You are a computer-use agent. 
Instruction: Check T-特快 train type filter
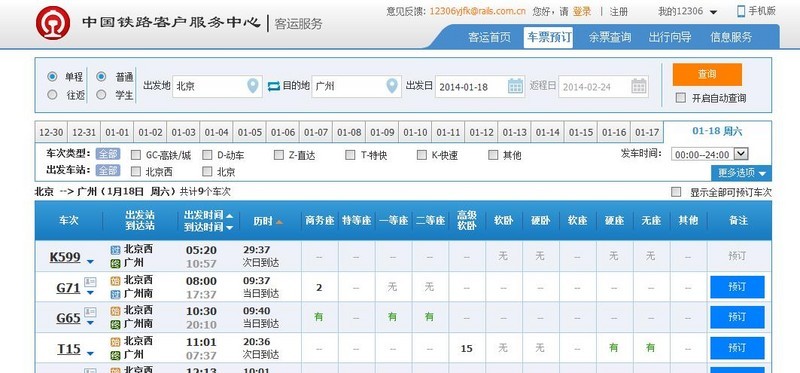(350, 155)
